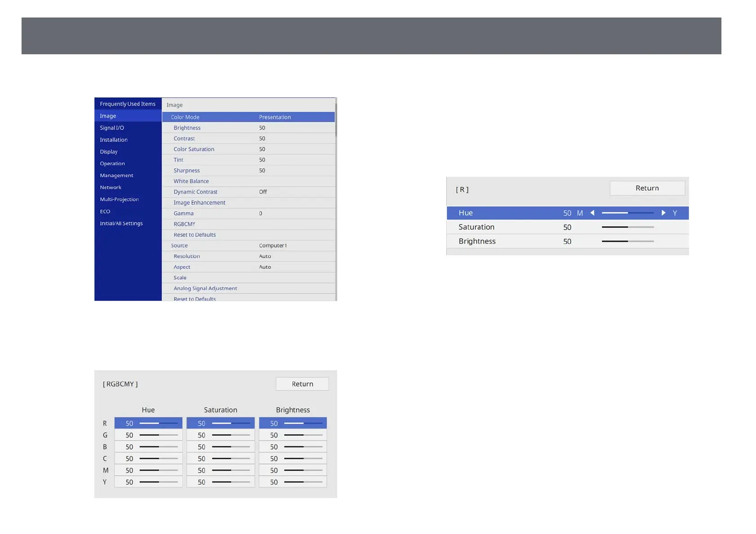Select the Contrast setting
The width and height of the screenshot is (756, 534).
pos(248,139)
